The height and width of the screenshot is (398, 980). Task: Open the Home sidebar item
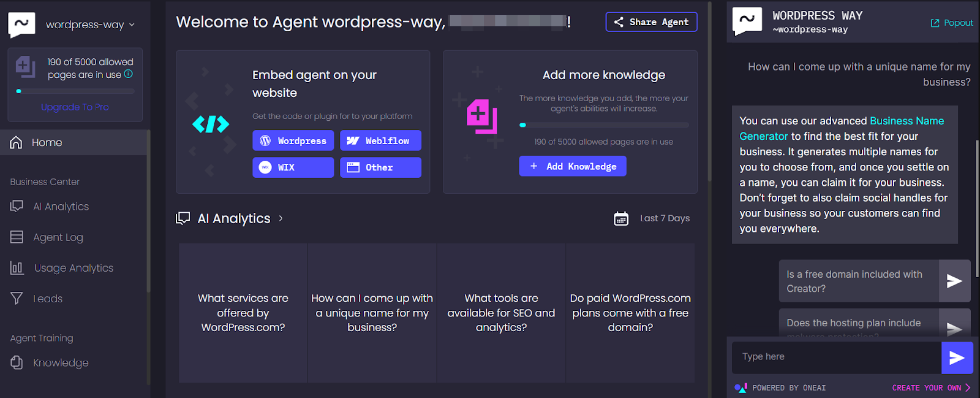73,142
